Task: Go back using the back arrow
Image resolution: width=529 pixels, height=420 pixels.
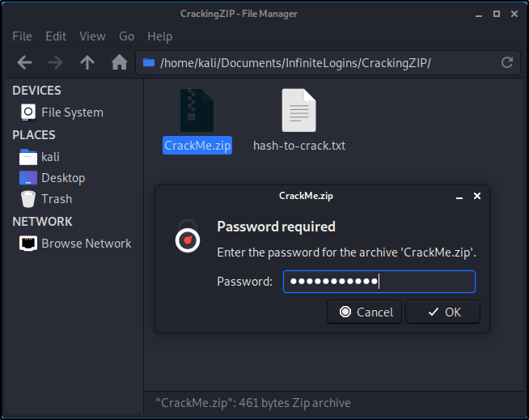Action: pyautogui.click(x=24, y=62)
